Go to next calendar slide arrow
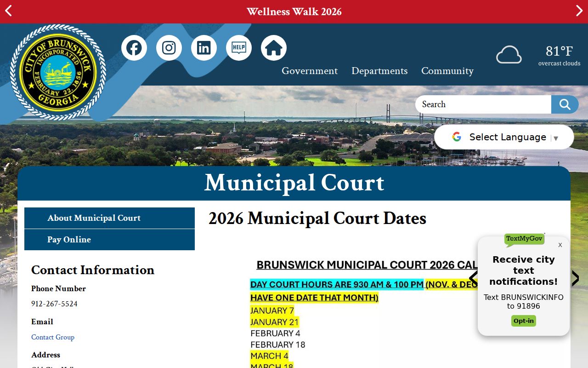This screenshot has height=368, width=588. 575,278
